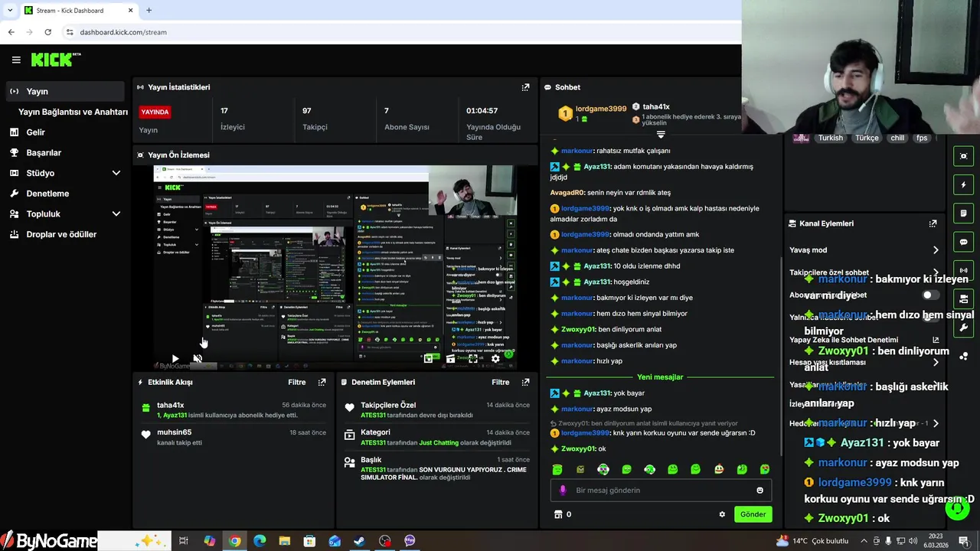Expand the pinned chat leaderboard arrow
Viewport: 980px width, 551px height.
point(661,134)
